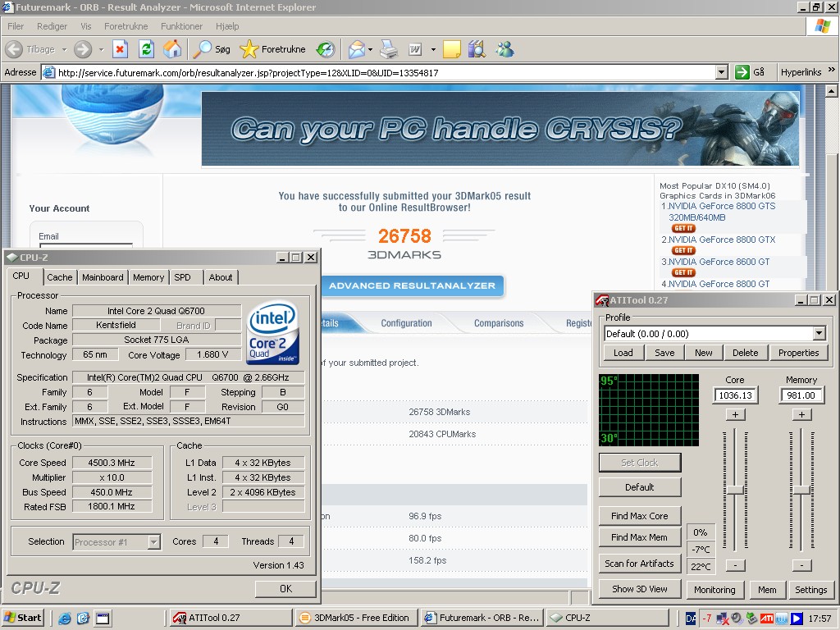Print page with printer icon
This screenshot has width=840, height=630.
click(x=389, y=50)
